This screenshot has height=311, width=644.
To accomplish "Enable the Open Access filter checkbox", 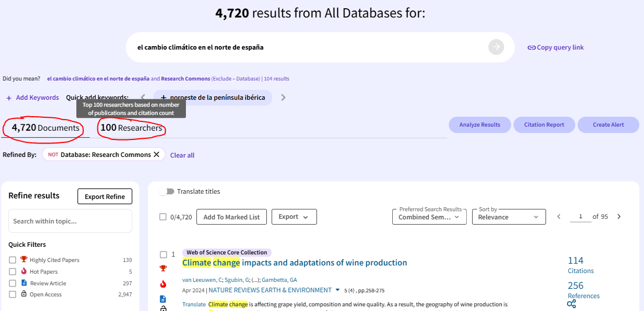I will click(12, 295).
